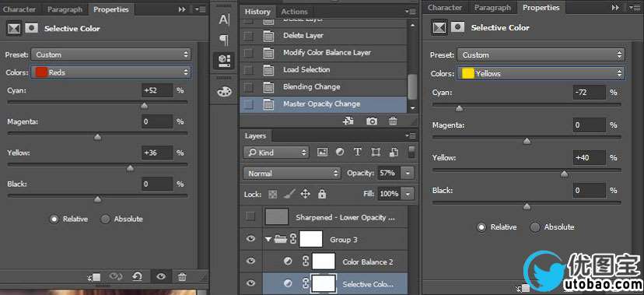Delete the current history state with the trash icon
This screenshot has width=644, height=295.
tap(393, 121)
